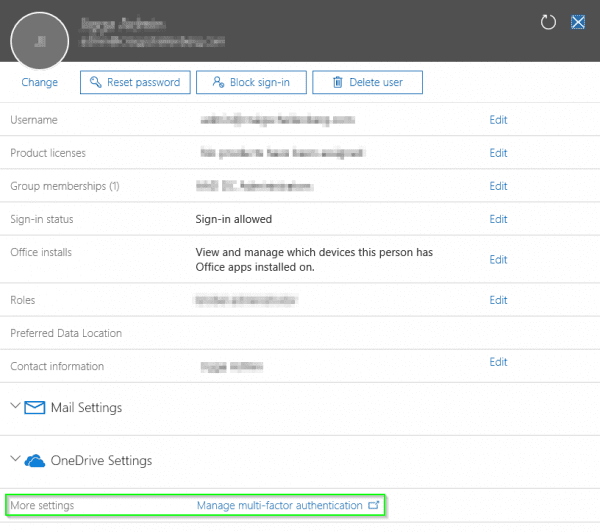Edit Office installs settings
Image resolution: width=600 pixels, height=532 pixels.
[498, 259]
